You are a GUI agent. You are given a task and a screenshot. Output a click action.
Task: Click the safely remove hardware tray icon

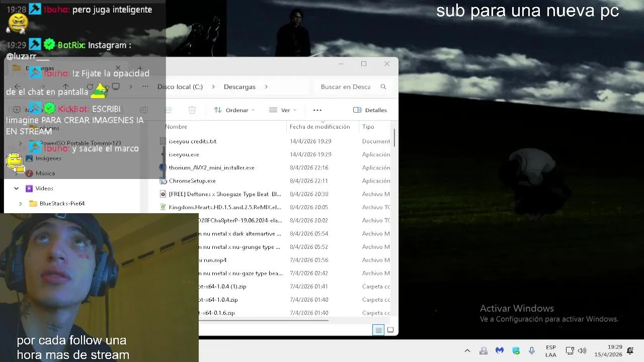[x=483, y=350]
